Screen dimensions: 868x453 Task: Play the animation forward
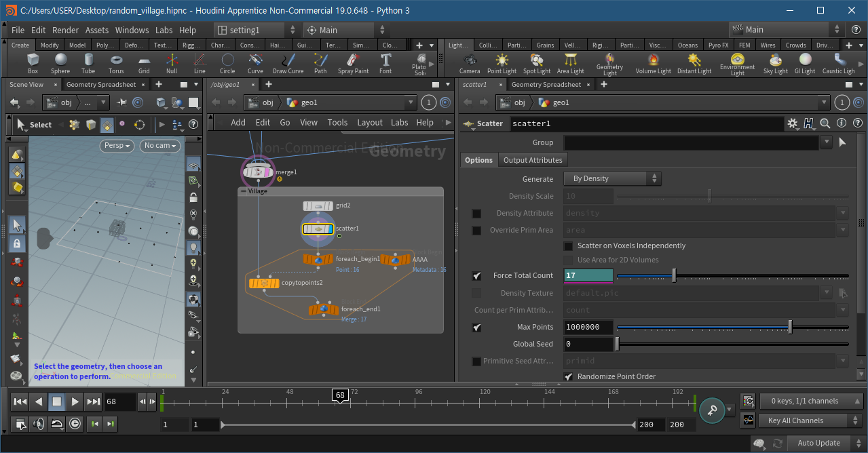click(75, 401)
